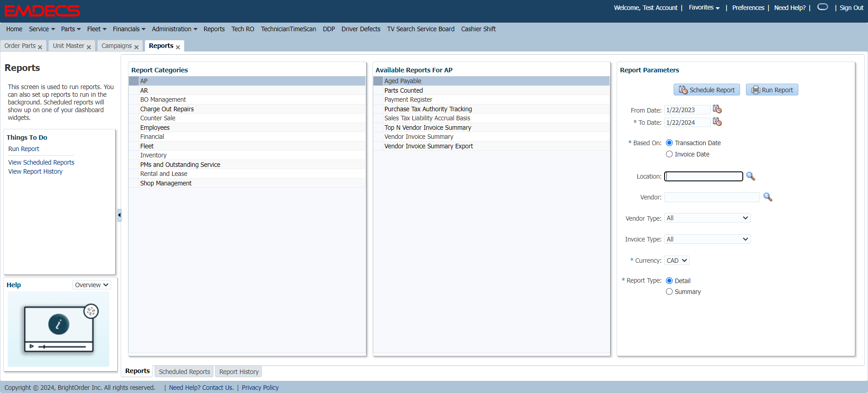The height and width of the screenshot is (393, 868).
Task: Select the Invoice Date radio button
Action: (x=669, y=154)
